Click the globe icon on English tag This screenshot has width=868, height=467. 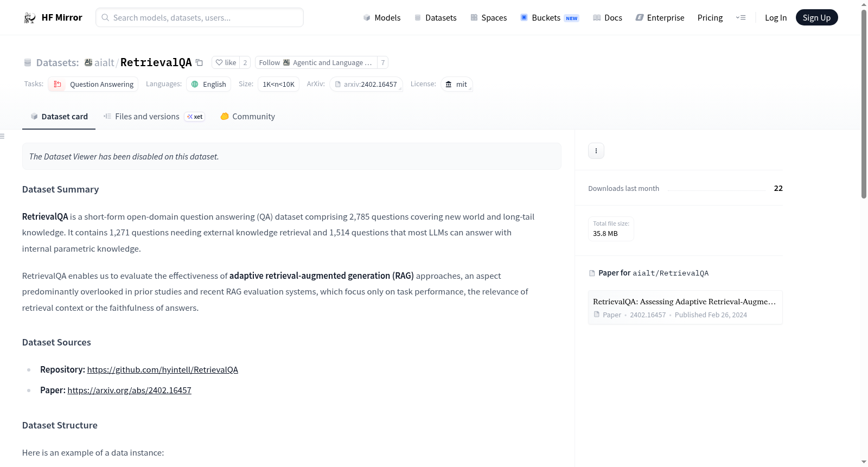195,84
